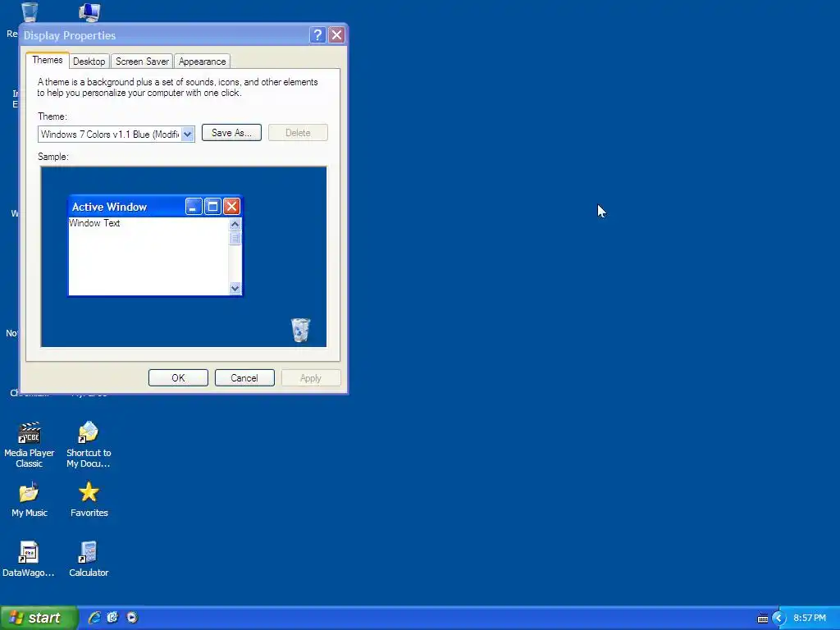Expand hidden system tray icons chevron
The width and height of the screenshot is (840, 630).
click(779, 619)
